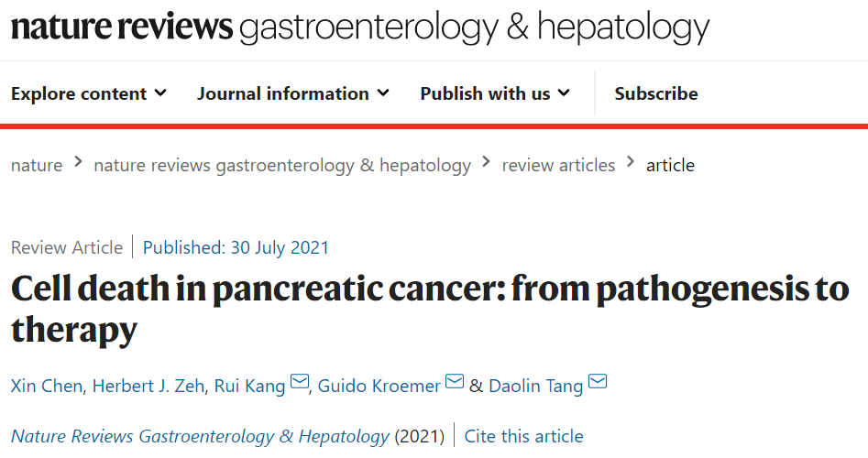The height and width of the screenshot is (458, 868).
Task: Go to nature breadcrumb link
Action: [37, 166]
